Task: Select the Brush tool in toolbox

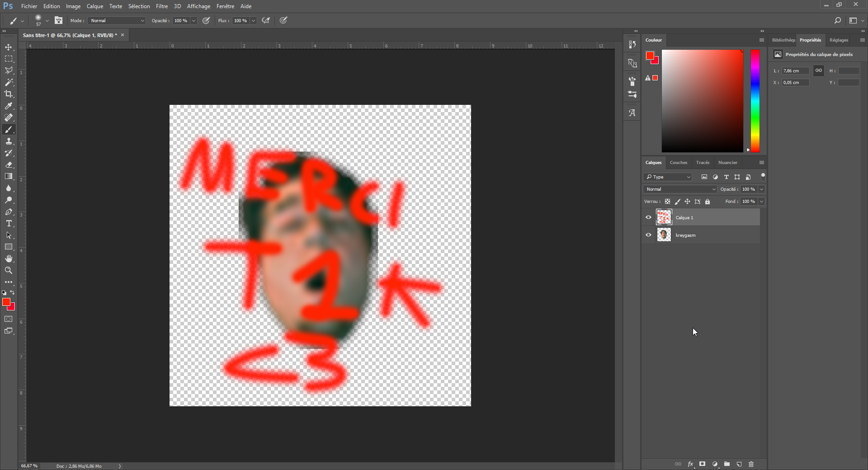Action: 9,130
